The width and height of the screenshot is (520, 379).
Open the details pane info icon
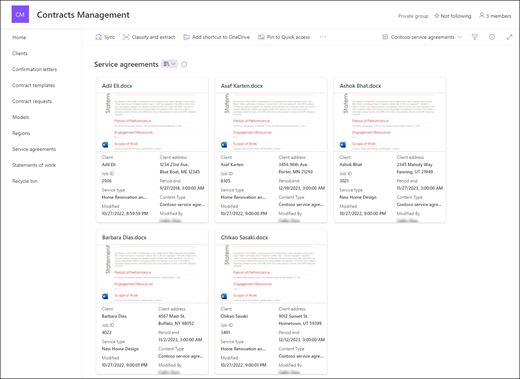pos(492,37)
